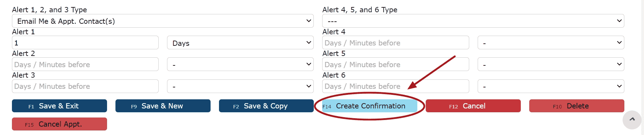
Task: Focus the Alert 5 input field
Action: 396,64
